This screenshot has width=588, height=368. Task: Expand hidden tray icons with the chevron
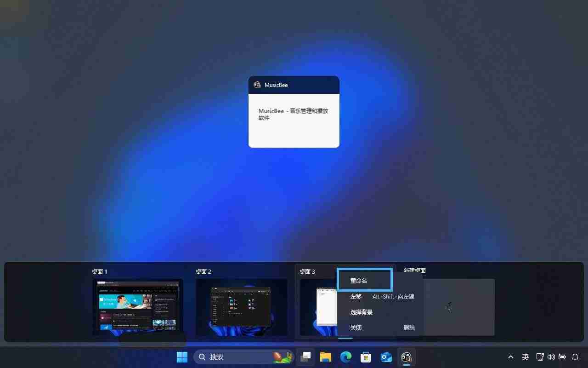tap(510, 356)
